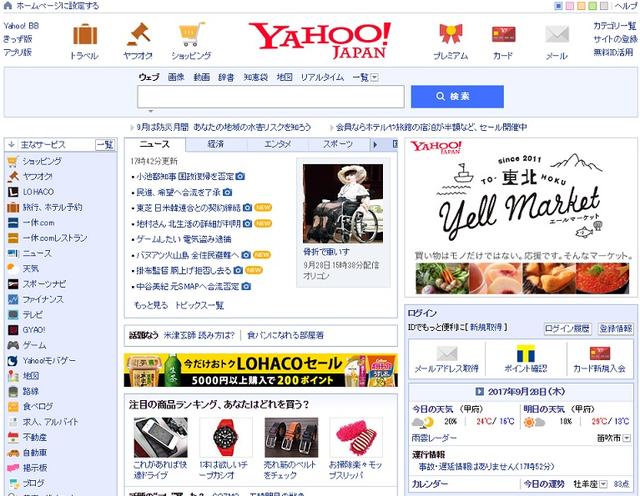Open the カード credit card icon
This screenshot has height=496, width=640.
[503, 35]
